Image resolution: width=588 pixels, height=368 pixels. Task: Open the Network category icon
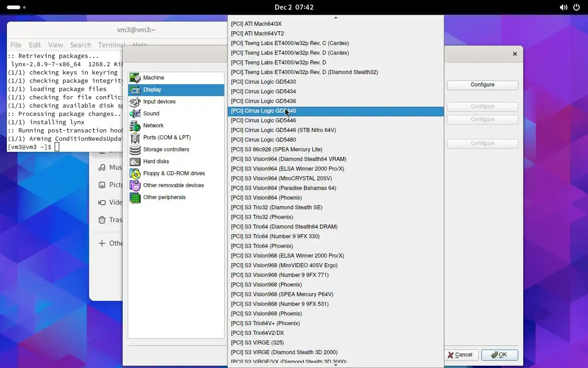[135, 126]
